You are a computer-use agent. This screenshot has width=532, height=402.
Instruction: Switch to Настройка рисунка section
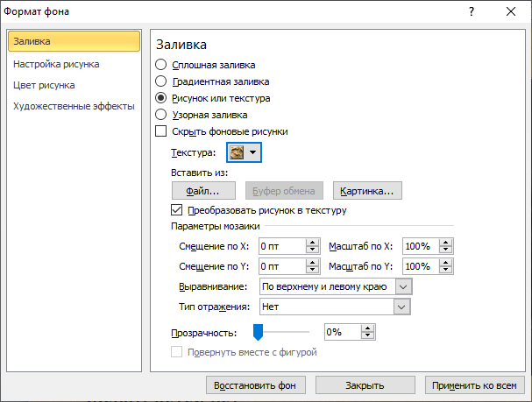coord(56,64)
